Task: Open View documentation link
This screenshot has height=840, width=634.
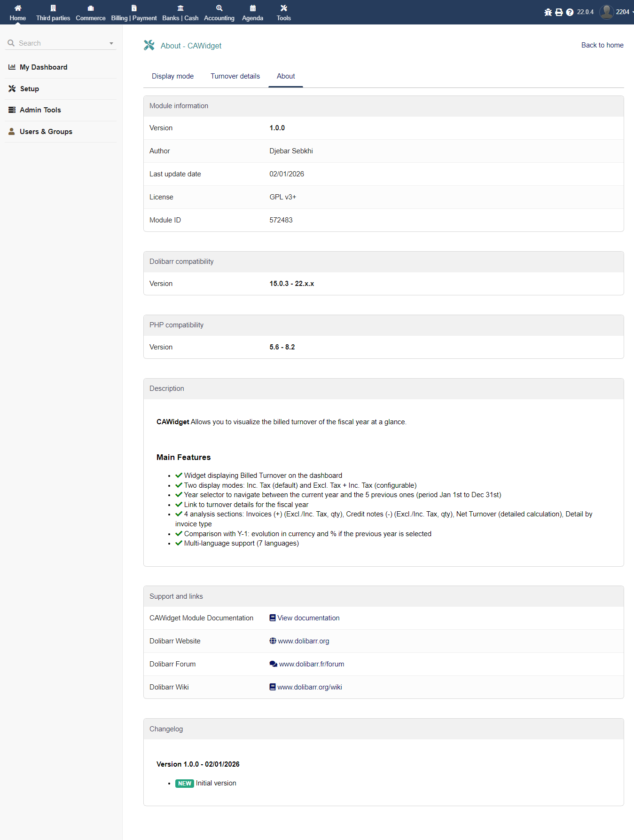Action: tap(308, 618)
